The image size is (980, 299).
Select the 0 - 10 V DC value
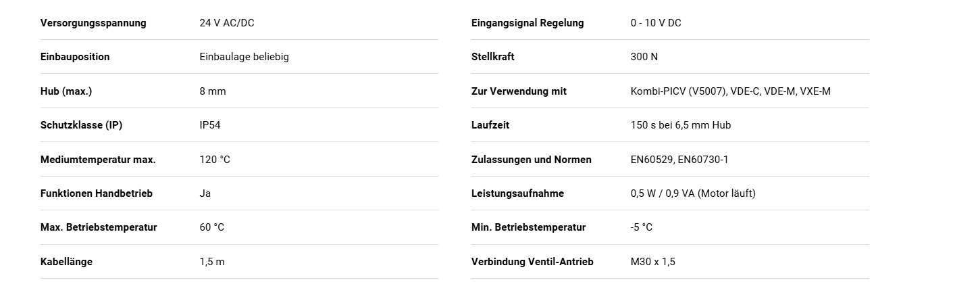point(656,23)
